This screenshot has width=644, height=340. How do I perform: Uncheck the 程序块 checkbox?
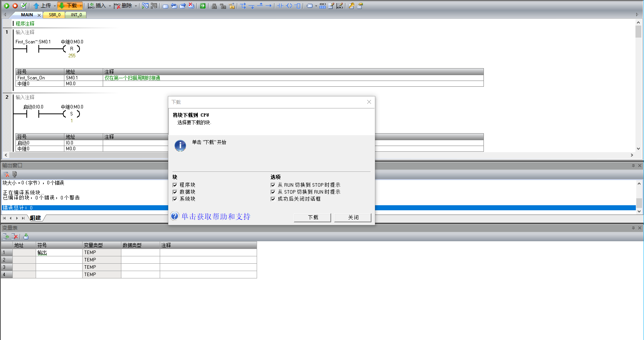pyautogui.click(x=175, y=185)
